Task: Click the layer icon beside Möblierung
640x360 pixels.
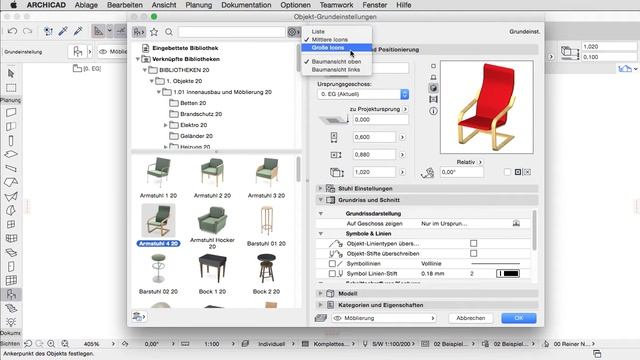Action: tap(321, 318)
